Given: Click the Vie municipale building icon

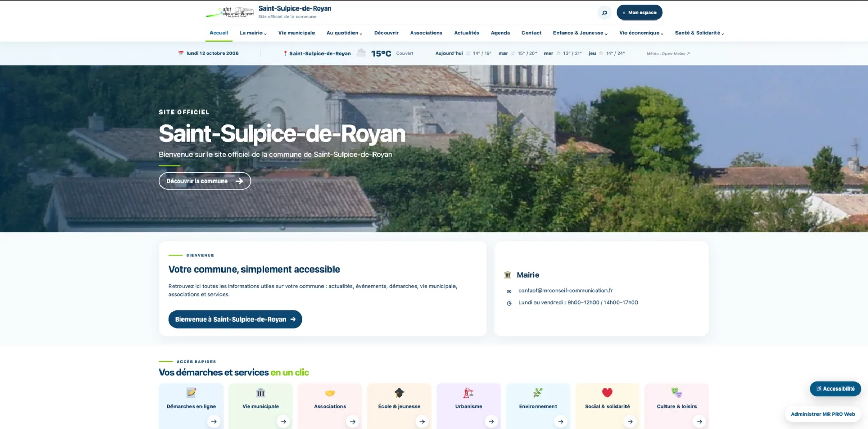Looking at the screenshot, I should [x=260, y=393].
